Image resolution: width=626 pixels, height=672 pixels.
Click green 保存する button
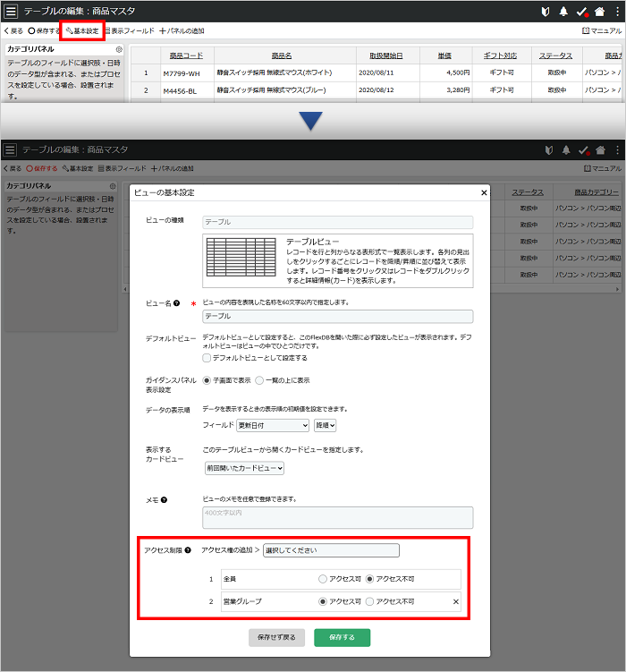343,638
